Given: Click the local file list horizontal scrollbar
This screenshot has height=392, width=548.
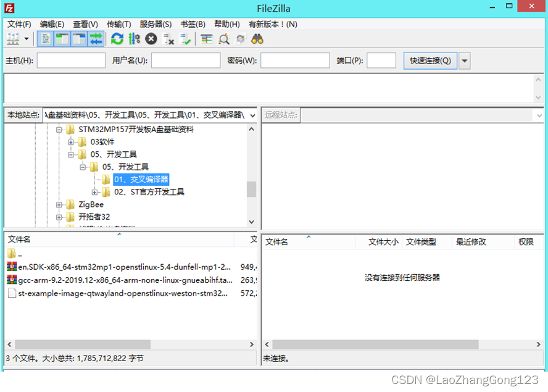Looking at the screenshot, I should (x=83, y=344).
